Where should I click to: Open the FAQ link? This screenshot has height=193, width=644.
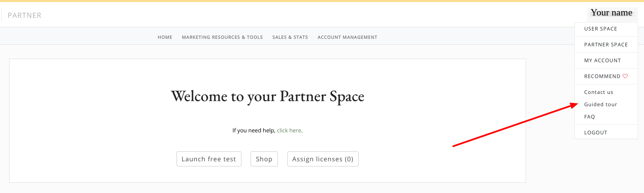pyautogui.click(x=589, y=117)
